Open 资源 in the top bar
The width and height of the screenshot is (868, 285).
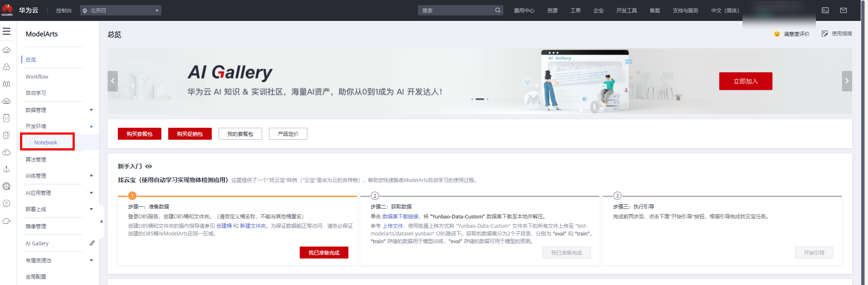pos(552,11)
